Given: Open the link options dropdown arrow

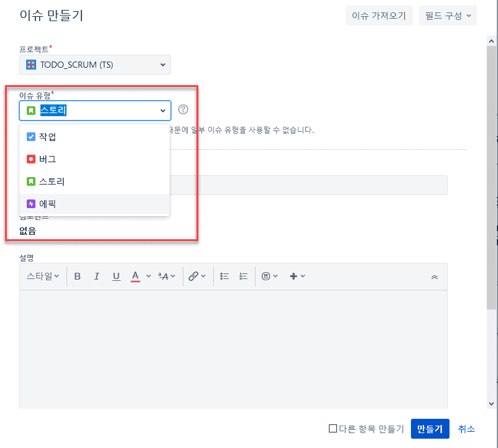Looking at the screenshot, I should pyautogui.click(x=203, y=276).
